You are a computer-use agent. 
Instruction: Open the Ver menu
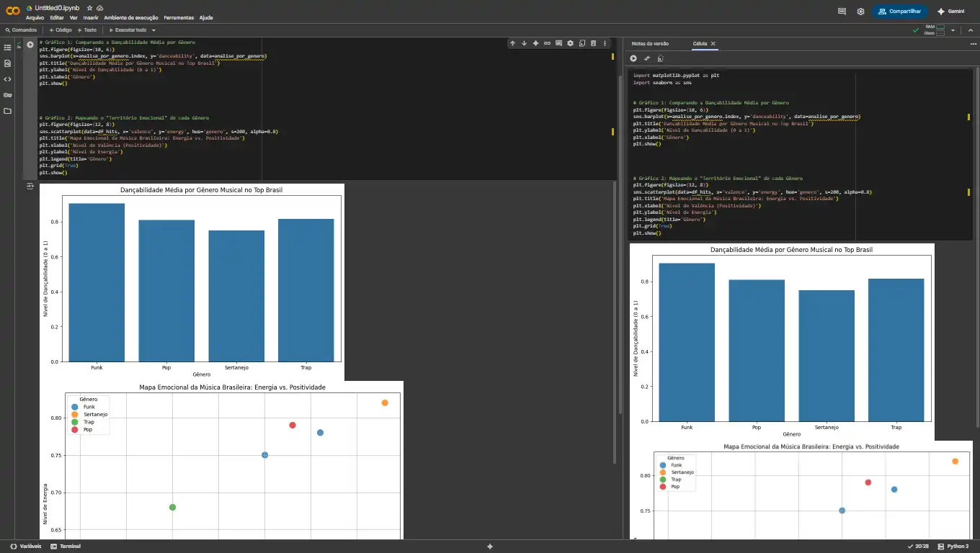click(x=73, y=17)
